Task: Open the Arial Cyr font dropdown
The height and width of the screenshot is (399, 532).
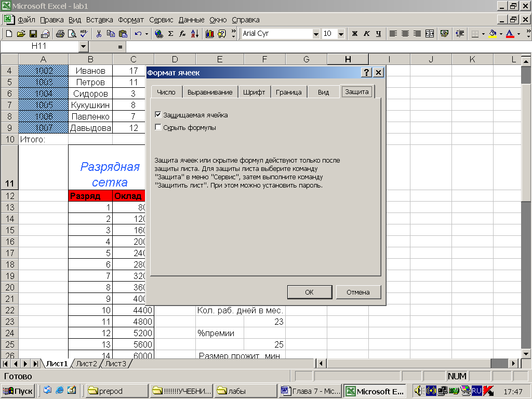Action: (x=316, y=34)
